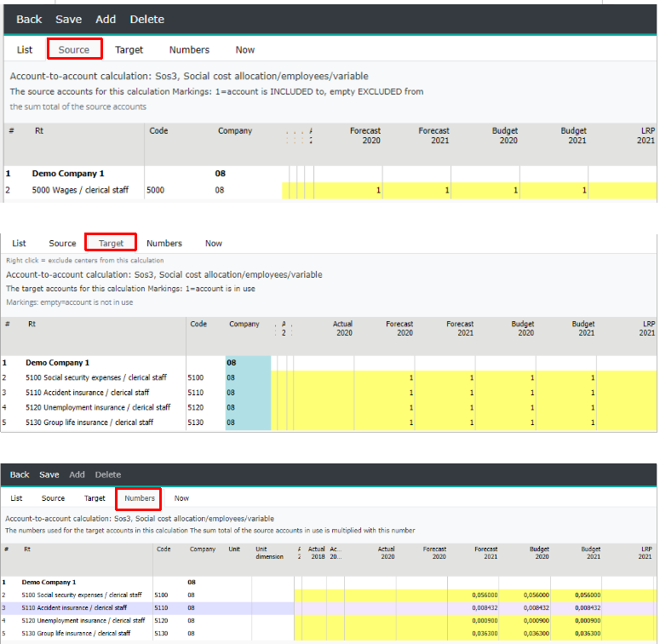Click Back in the lower dark toolbar
660x644 pixels.
pos(20,474)
